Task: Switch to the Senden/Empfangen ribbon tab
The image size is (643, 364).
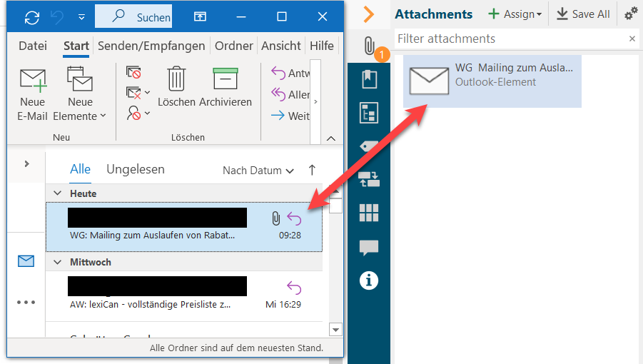Action: coord(151,46)
